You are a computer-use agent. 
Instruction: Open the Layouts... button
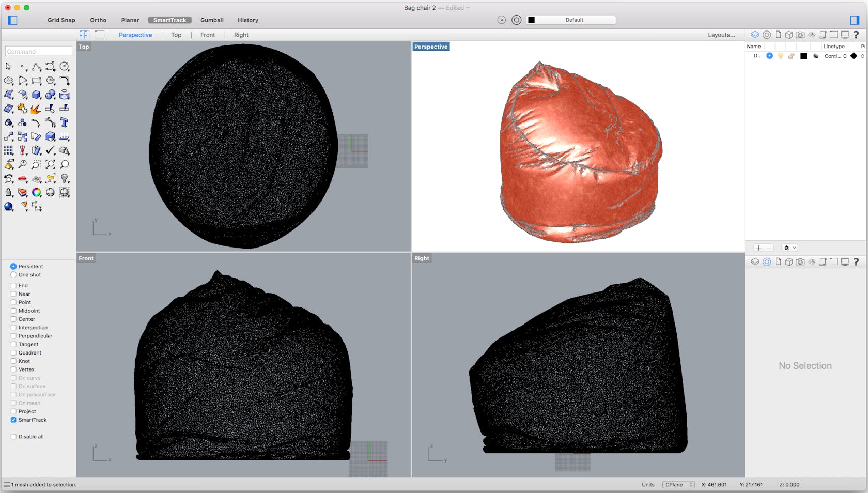721,35
